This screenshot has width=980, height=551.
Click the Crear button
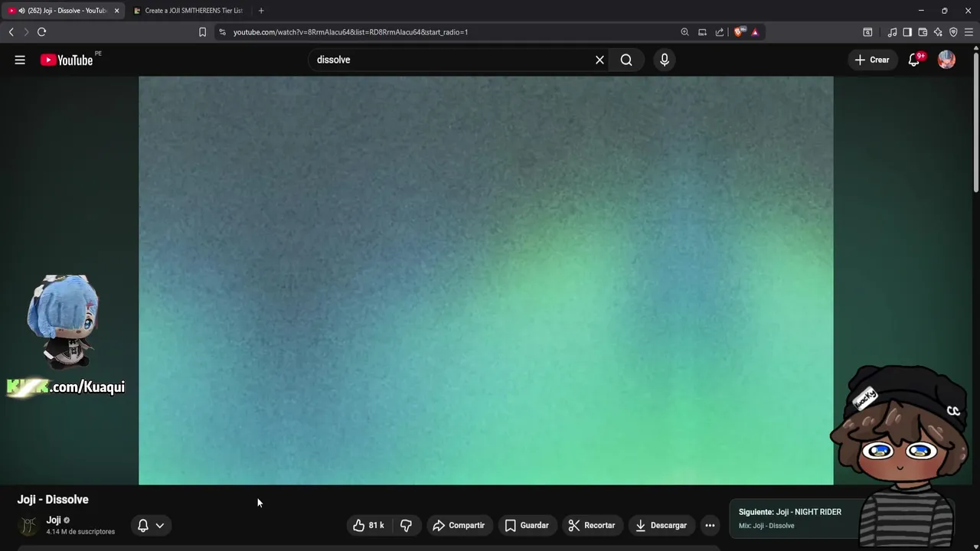tap(872, 60)
